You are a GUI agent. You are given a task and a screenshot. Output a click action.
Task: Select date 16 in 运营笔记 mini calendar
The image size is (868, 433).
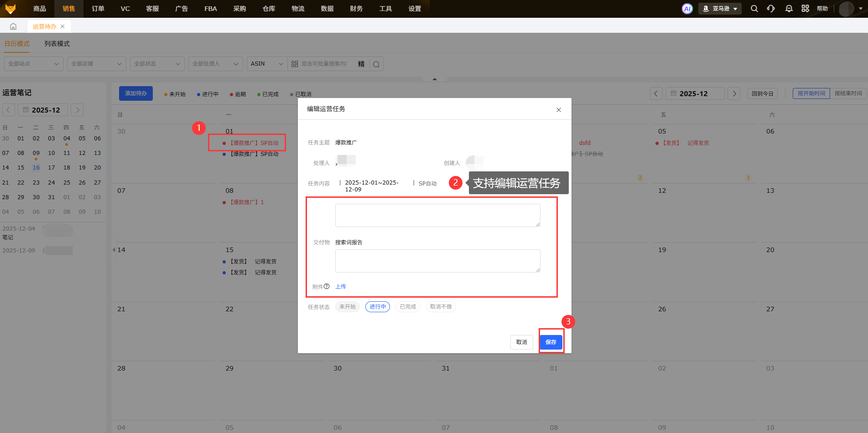(x=36, y=168)
